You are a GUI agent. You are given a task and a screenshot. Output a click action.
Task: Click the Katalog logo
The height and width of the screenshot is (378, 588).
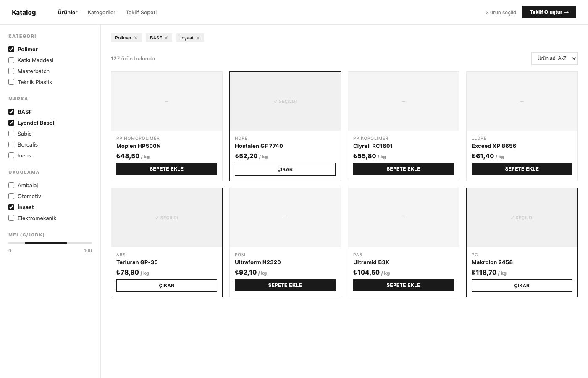click(x=24, y=12)
